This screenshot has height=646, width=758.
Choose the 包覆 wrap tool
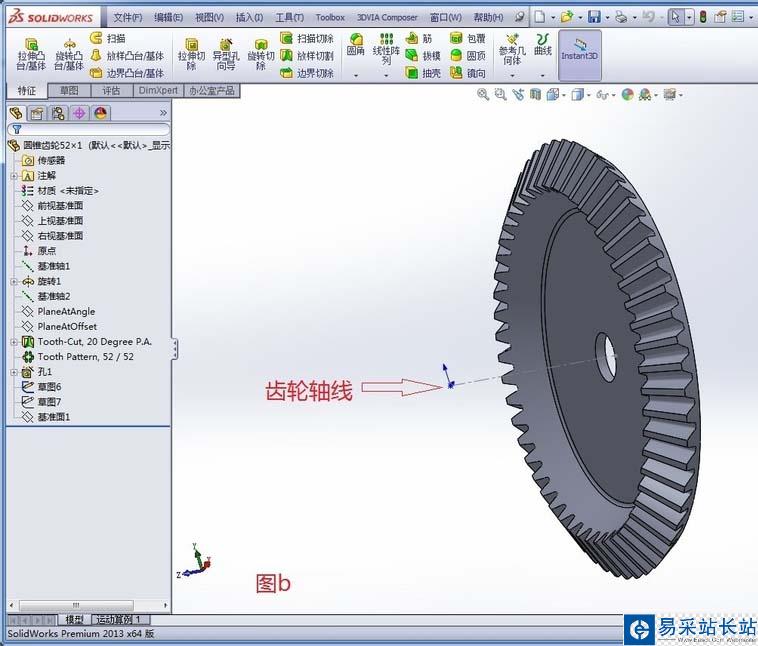pos(467,38)
